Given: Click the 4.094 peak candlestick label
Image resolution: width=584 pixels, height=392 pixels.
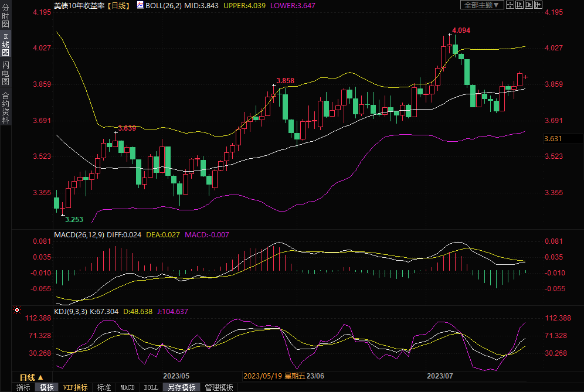Looking at the screenshot, I should click(461, 30).
